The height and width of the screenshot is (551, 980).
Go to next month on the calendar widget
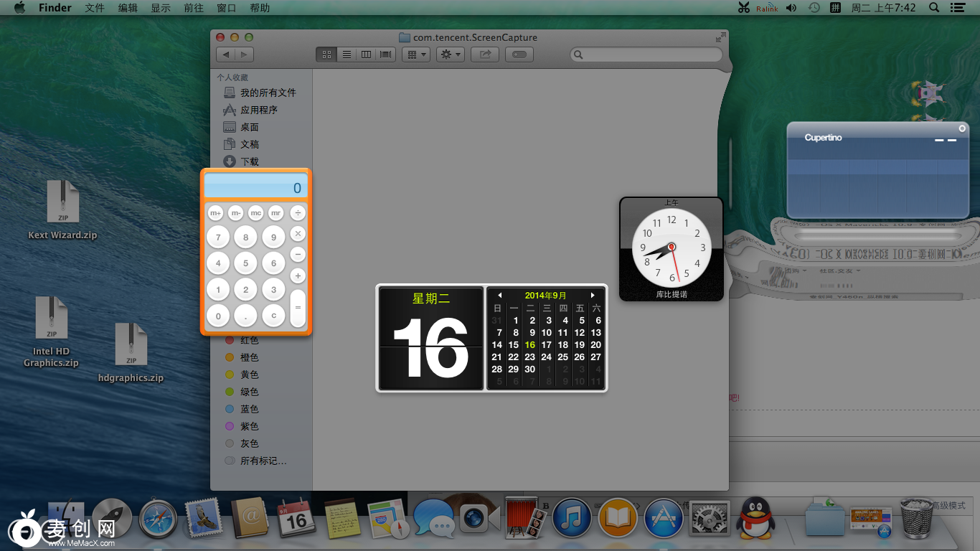593,295
